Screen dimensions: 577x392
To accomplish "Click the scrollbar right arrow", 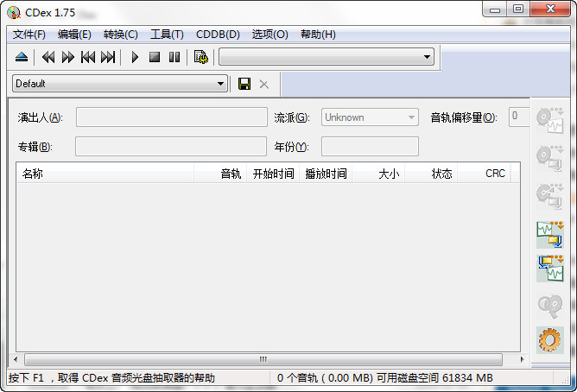I will [523, 359].
